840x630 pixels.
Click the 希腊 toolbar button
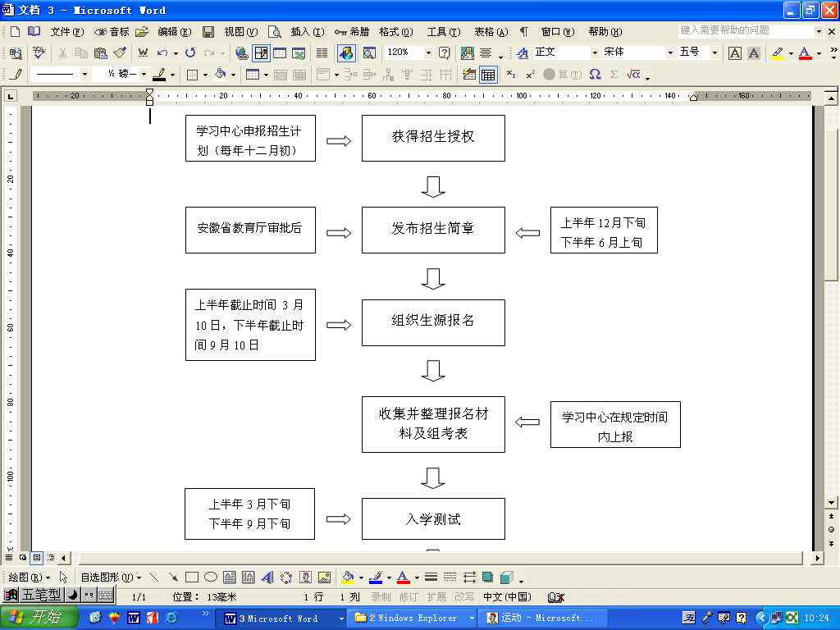[352, 32]
